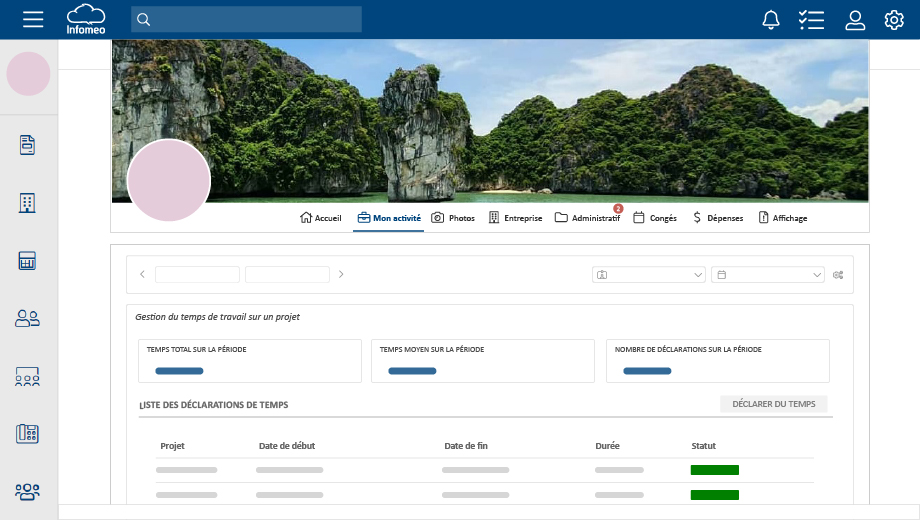This screenshot has width=920, height=520.
Task: Go to previous period with left chevron
Action: click(x=142, y=275)
